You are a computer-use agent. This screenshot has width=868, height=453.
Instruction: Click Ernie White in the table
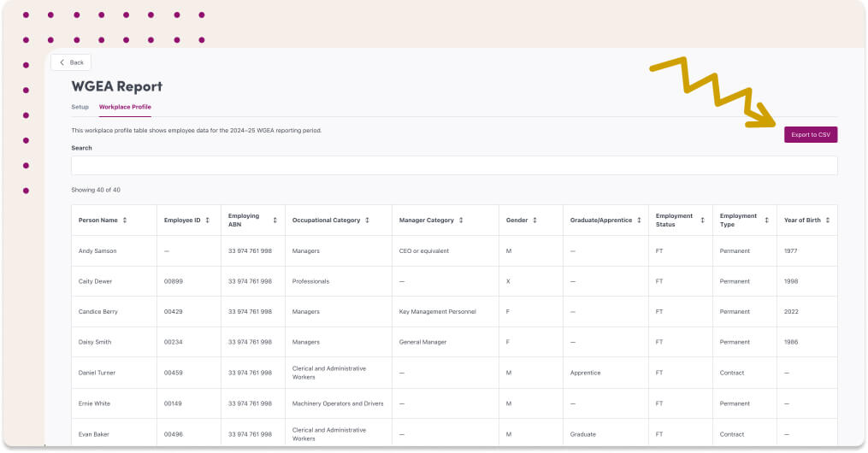click(94, 403)
